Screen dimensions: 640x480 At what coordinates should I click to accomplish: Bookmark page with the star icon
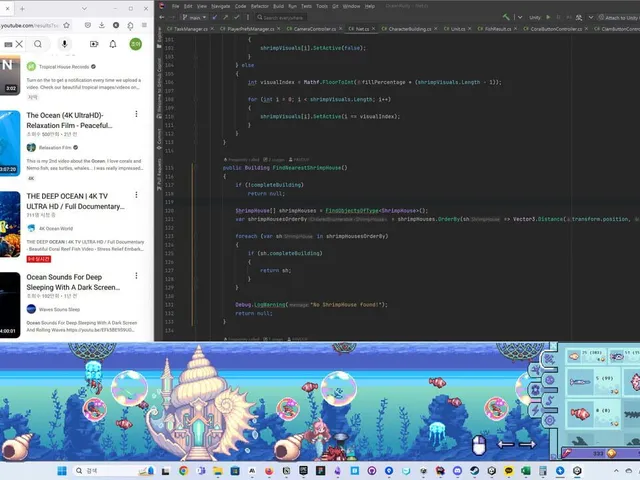(x=67, y=25)
